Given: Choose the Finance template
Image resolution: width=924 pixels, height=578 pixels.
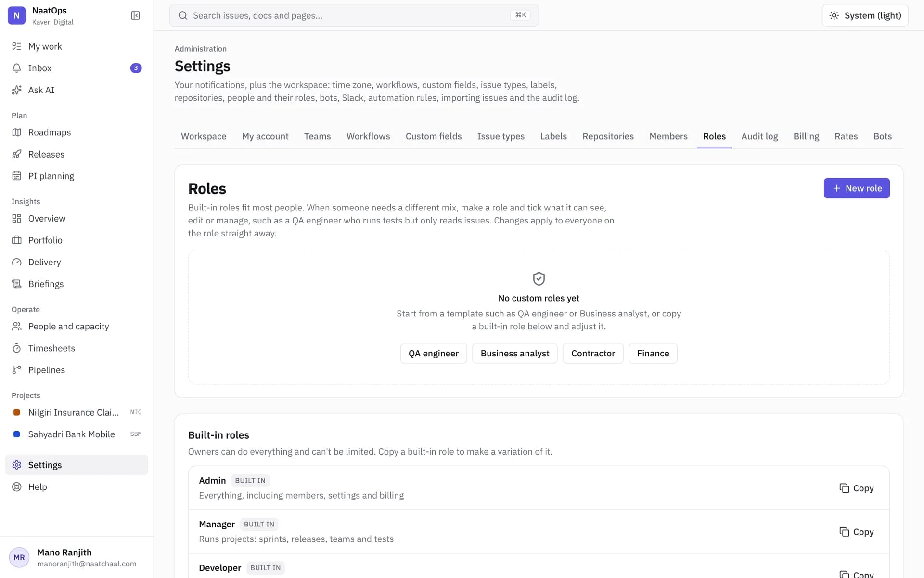Looking at the screenshot, I should (653, 354).
